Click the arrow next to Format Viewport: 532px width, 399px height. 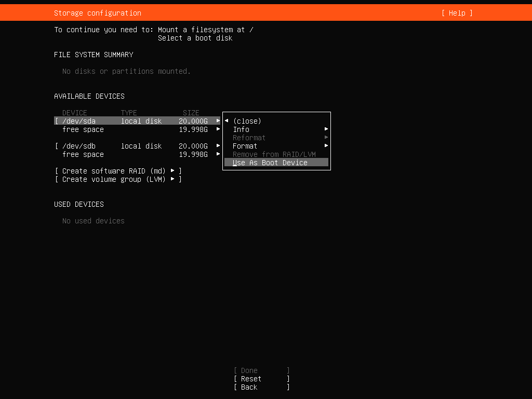[x=326, y=146]
